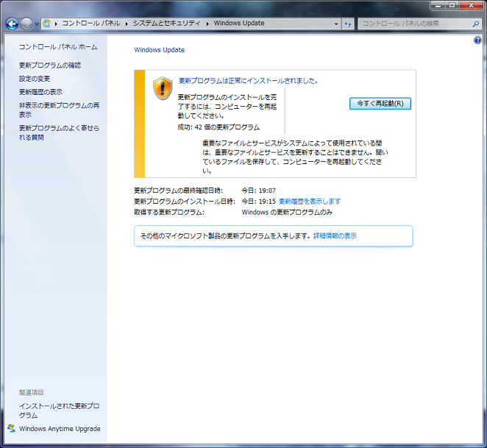487x448 pixels.
Task: Open コントロール パネル ホーム link
Action: [58, 47]
